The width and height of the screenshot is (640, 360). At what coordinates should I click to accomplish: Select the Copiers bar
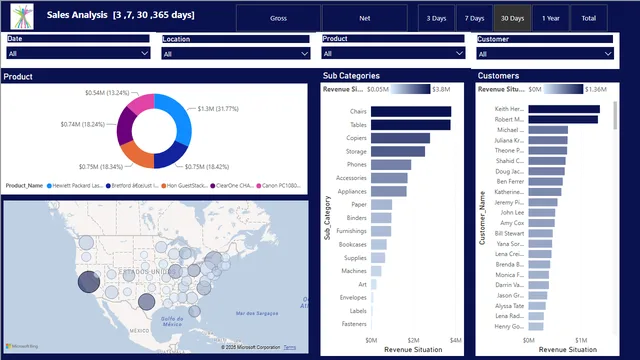[x=400, y=138]
